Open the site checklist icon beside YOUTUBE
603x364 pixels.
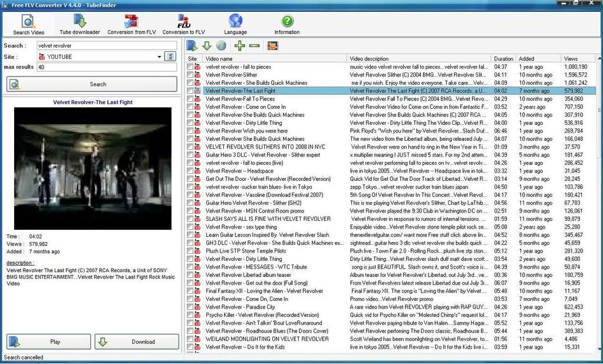(170, 57)
